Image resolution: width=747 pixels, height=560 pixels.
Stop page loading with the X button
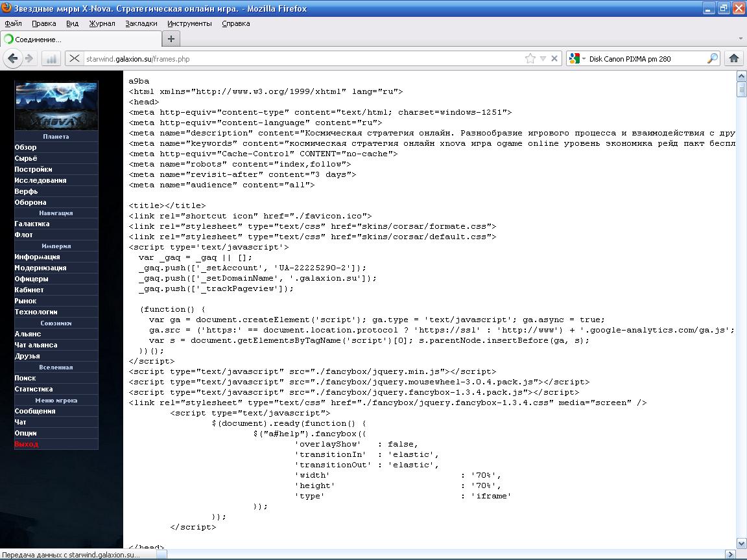coord(75,58)
